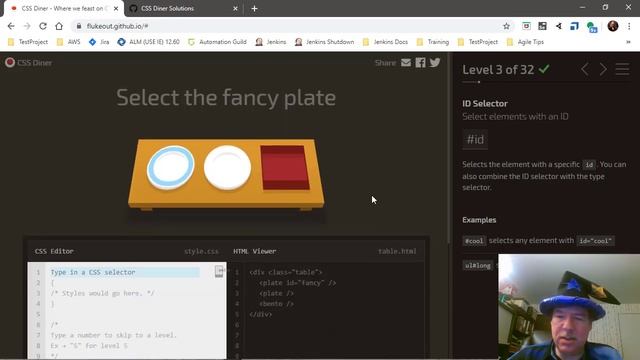Viewport: 640px width, 360px height.
Task: Open Automation Guild bookmark
Action: (x=217, y=42)
